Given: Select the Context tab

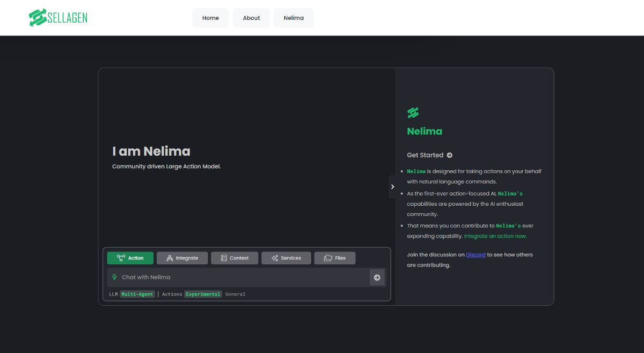Looking at the screenshot, I should (234, 258).
